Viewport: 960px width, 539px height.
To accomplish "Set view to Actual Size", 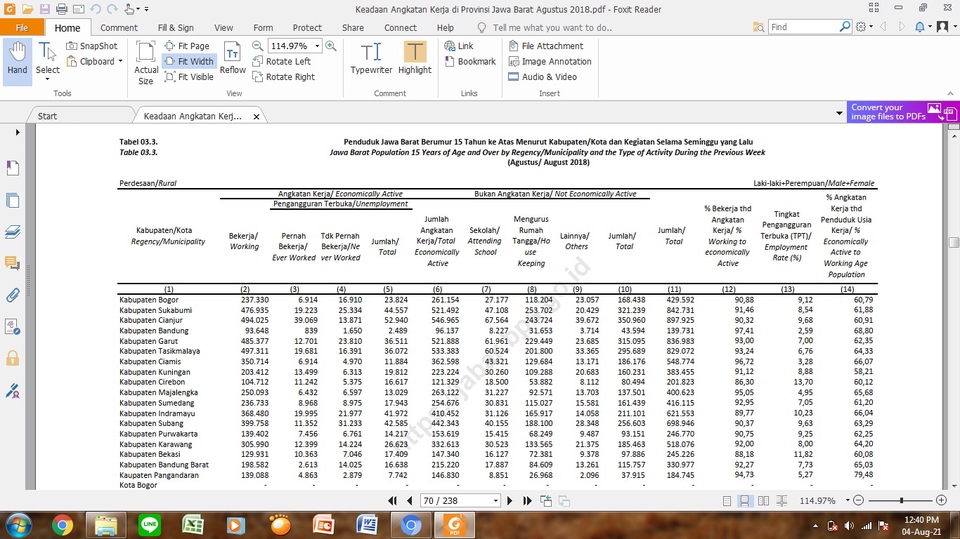I will coord(146,63).
